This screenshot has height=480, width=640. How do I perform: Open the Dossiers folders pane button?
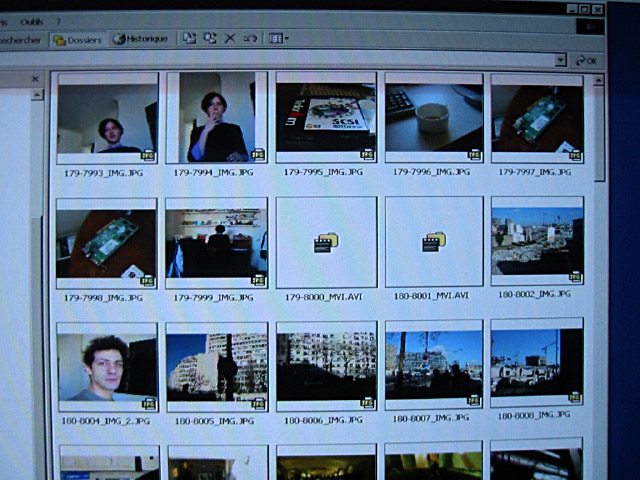[x=78, y=40]
